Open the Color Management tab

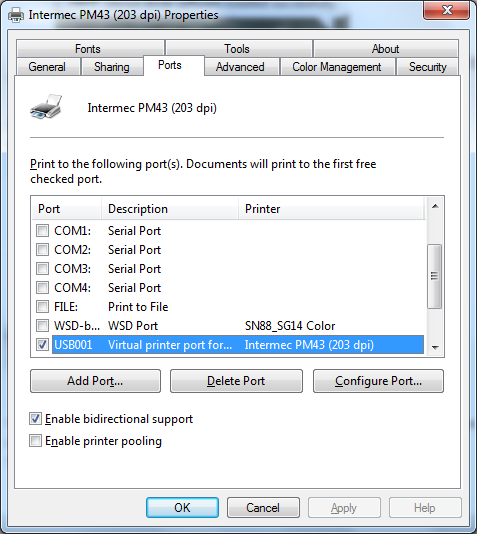[337, 67]
